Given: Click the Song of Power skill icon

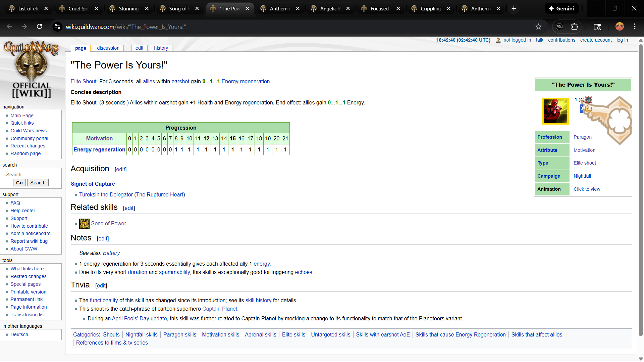Looking at the screenshot, I should pyautogui.click(x=84, y=224).
